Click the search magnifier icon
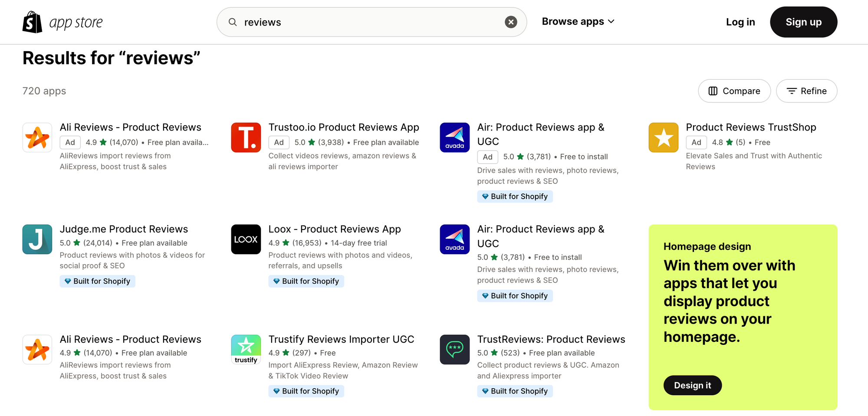Screen dimensions: 868x416 coord(233,22)
